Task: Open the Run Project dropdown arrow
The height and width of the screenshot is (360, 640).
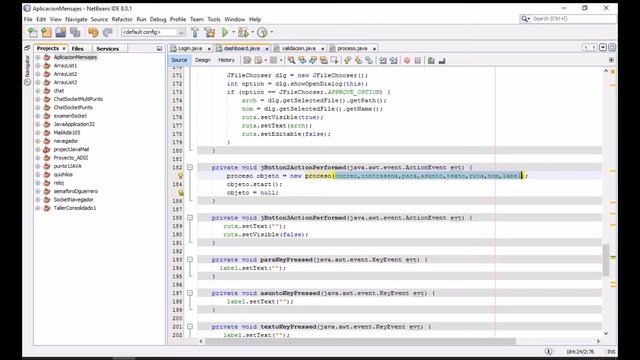Action: click(x=233, y=32)
